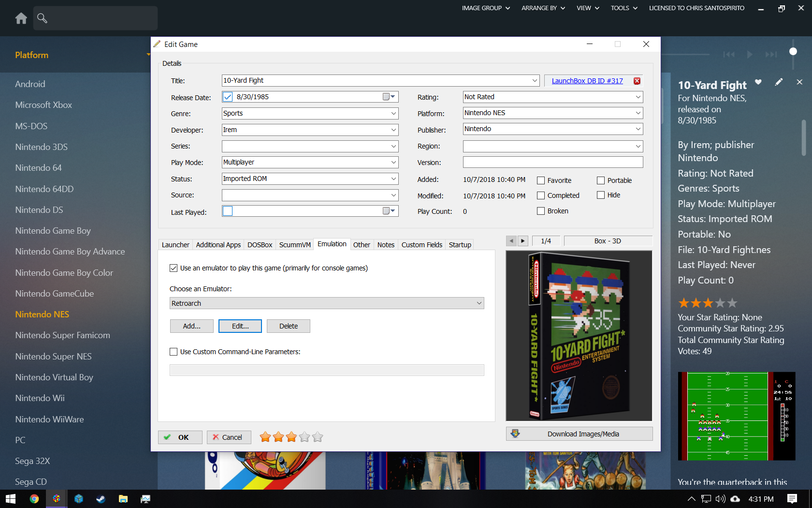
Task: Check the Favorite checkbox
Action: coord(541,180)
